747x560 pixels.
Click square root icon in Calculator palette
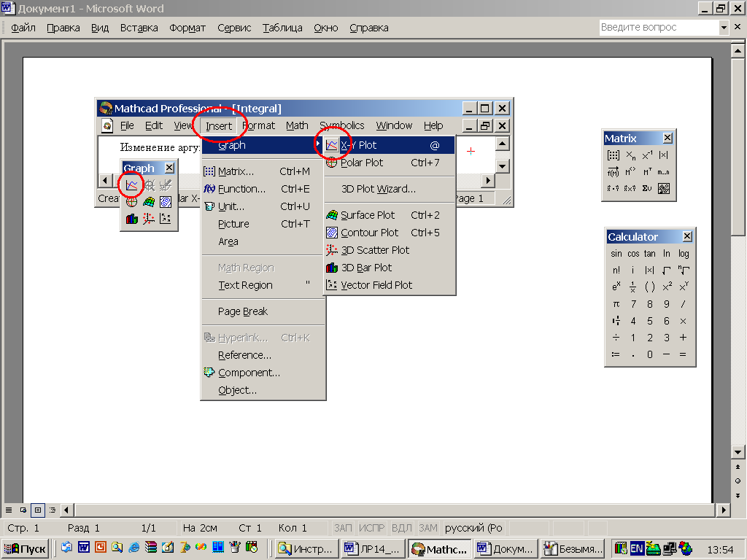click(x=667, y=271)
